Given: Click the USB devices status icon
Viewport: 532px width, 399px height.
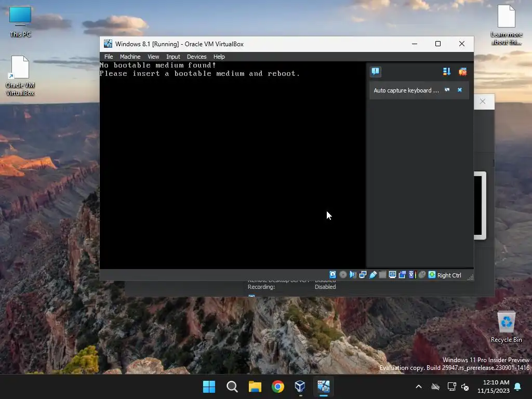Looking at the screenshot, I should [373, 275].
